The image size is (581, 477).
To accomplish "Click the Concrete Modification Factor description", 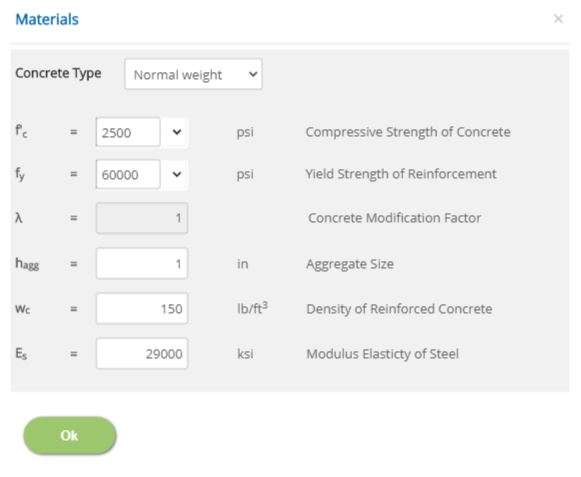I will pos(395,218).
